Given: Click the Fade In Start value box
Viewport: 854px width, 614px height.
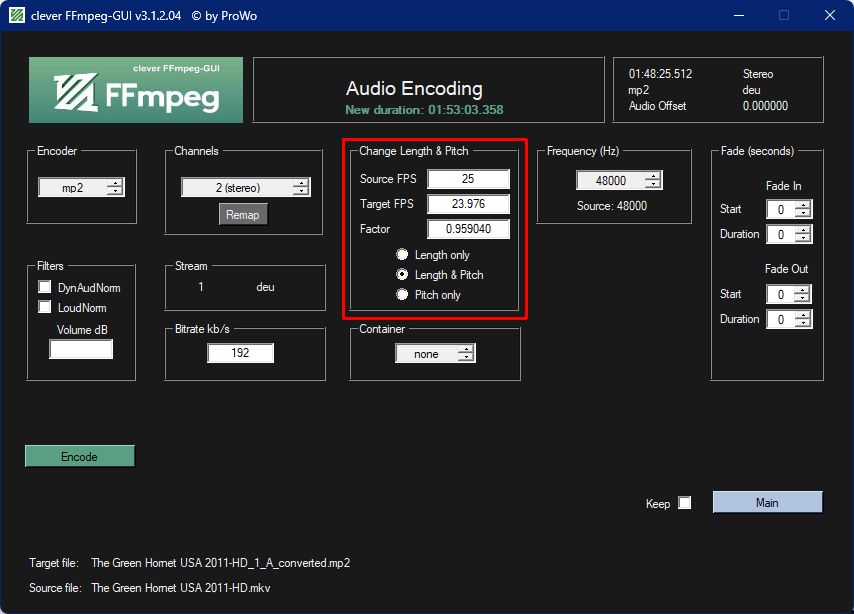Looking at the screenshot, I should (x=781, y=209).
